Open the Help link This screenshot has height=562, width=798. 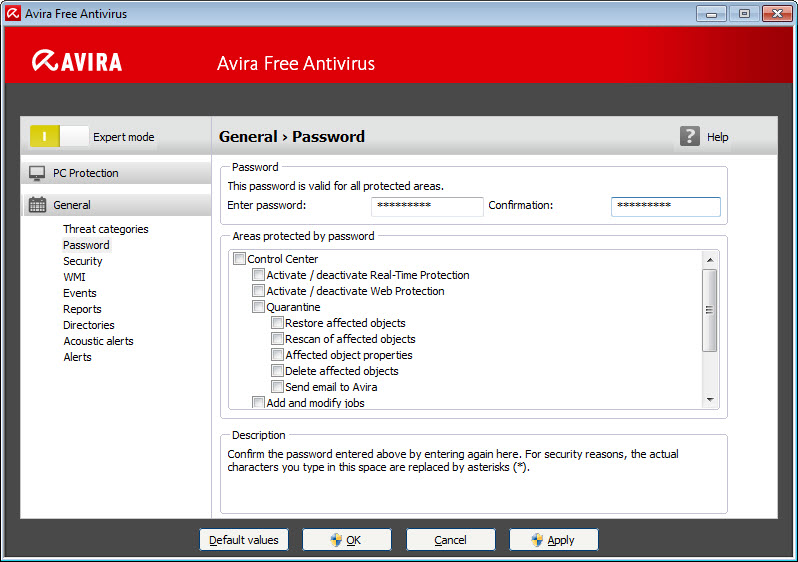[x=718, y=137]
